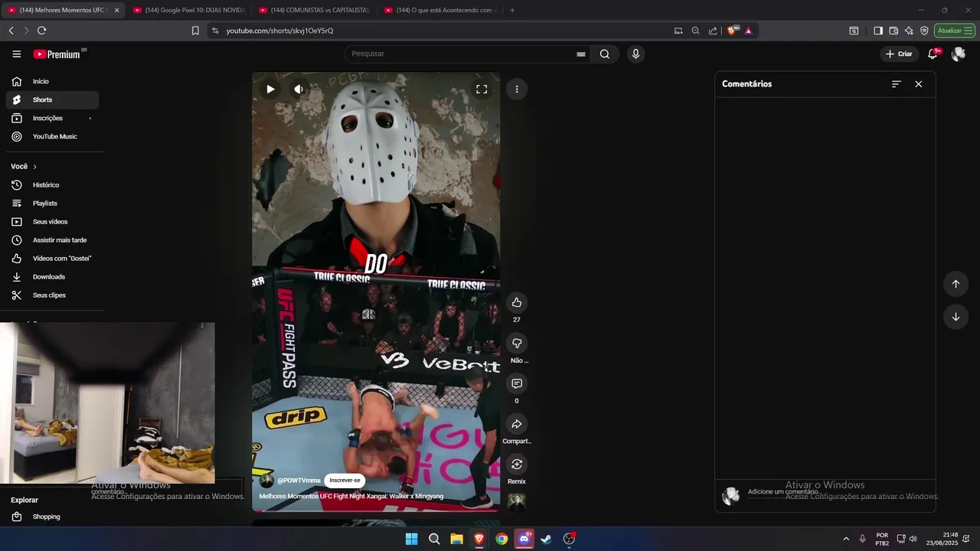Open the YouTube hamburger guide menu
980x551 pixels.
click(17, 54)
